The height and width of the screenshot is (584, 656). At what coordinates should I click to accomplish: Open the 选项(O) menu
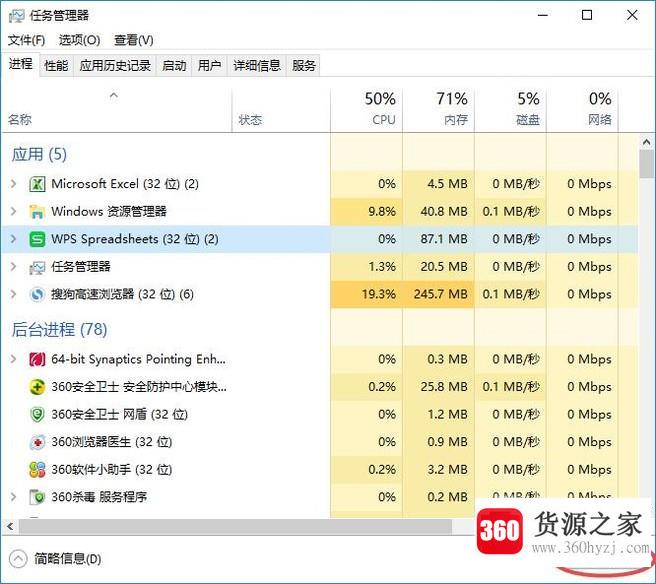79,41
